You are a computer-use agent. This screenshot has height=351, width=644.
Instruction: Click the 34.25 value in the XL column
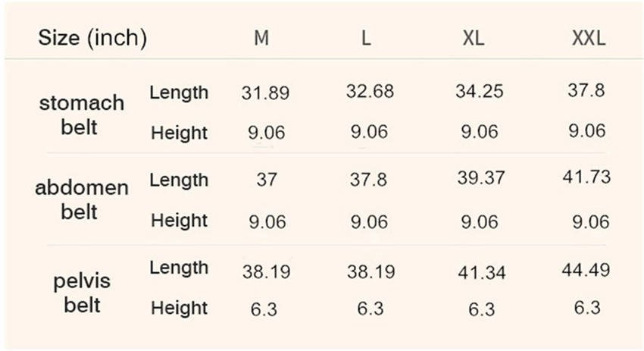point(479,92)
